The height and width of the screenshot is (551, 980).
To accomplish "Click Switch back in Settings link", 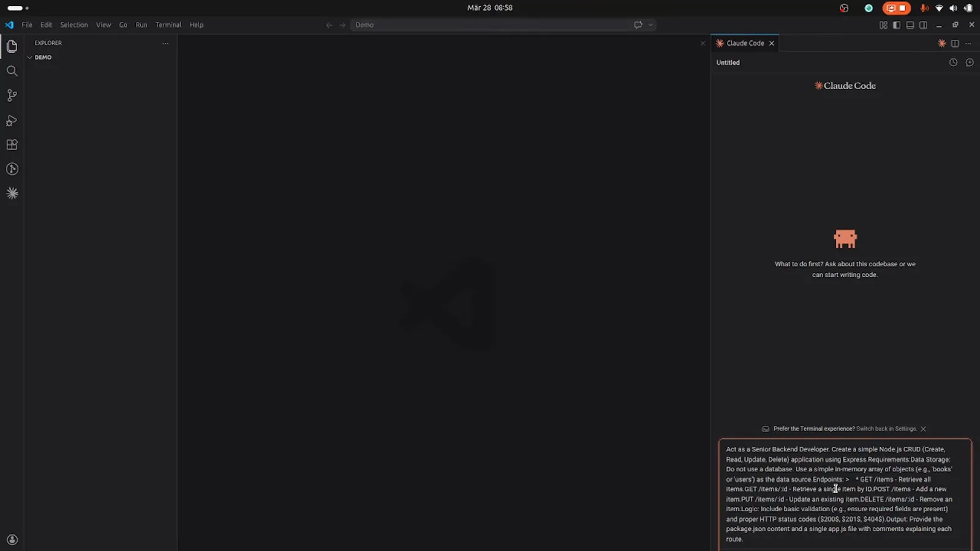I will pos(886,429).
